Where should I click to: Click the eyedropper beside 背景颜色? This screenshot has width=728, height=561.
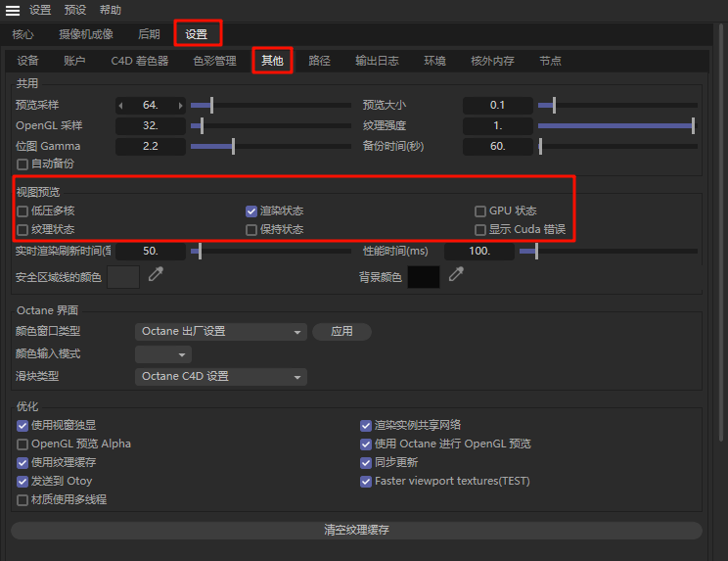455,277
